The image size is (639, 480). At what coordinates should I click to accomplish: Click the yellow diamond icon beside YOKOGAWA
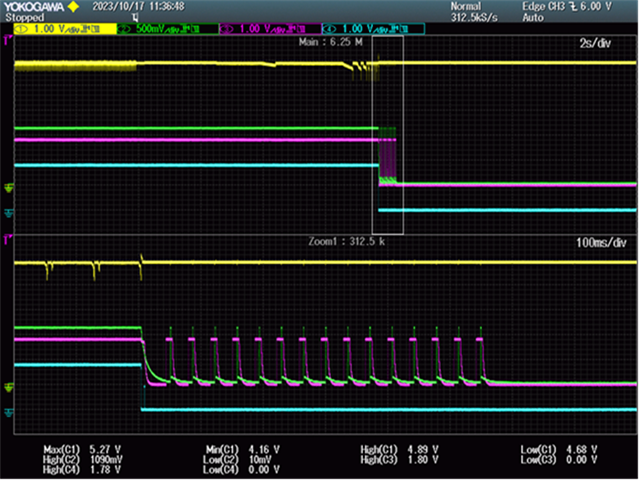pyautogui.click(x=73, y=7)
